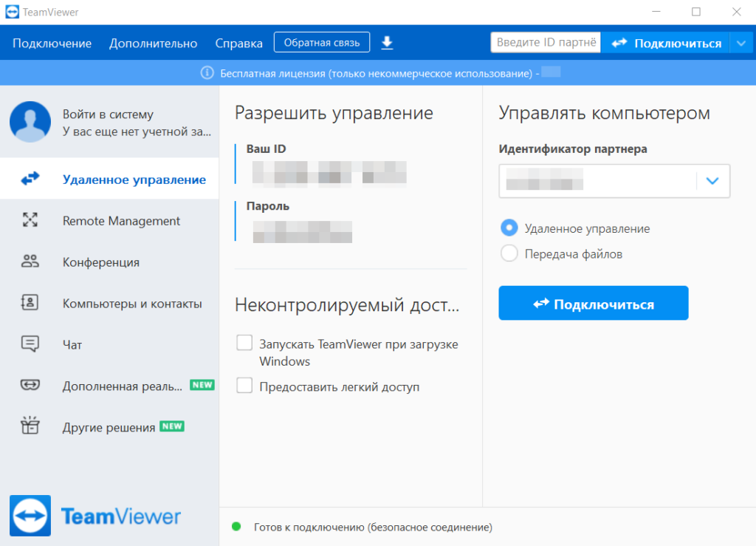The width and height of the screenshot is (756, 546).
Task: Maximize the TeamViewer window
Action: [x=696, y=12]
